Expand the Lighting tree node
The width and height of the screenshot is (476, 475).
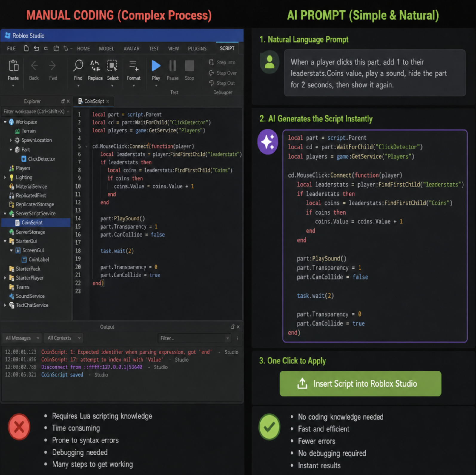coord(5,177)
